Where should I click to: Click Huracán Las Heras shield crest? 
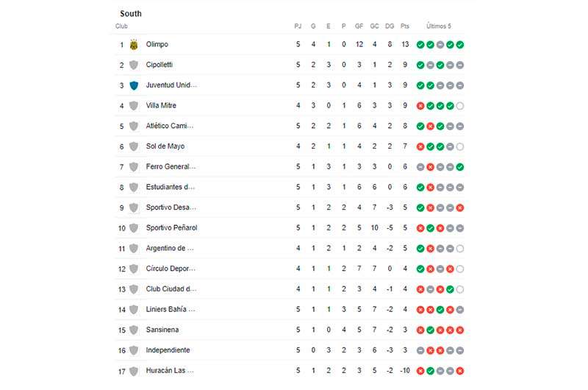point(134,371)
